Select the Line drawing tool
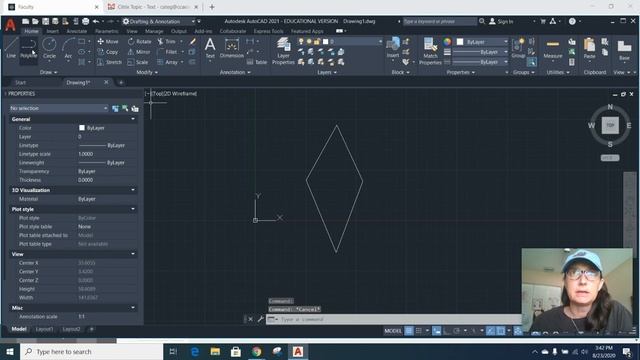This screenshot has height=360, width=640. [x=11, y=48]
